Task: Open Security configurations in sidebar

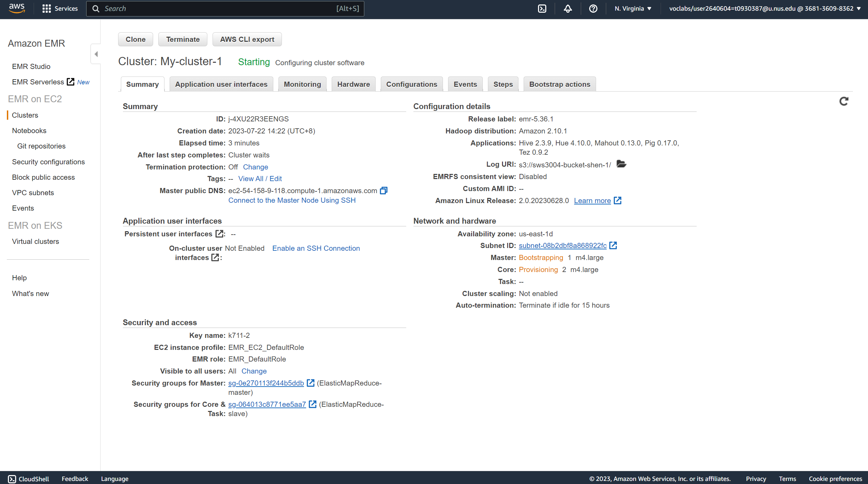Action: tap(48, 162)
